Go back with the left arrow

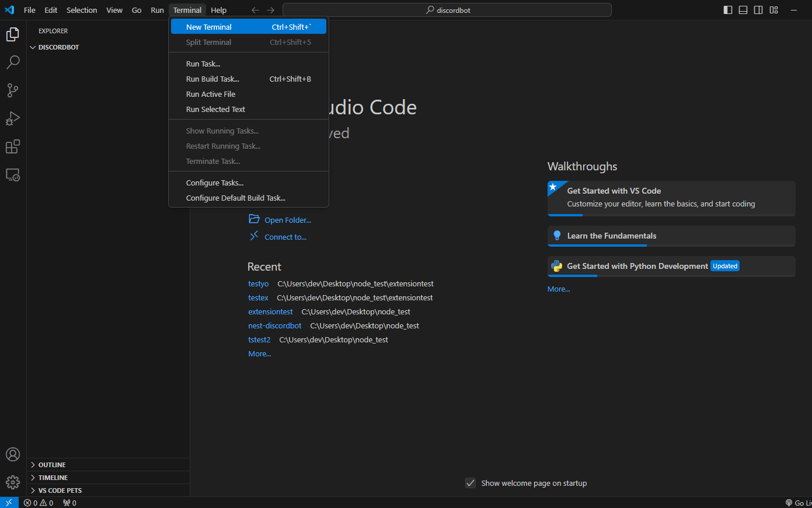click(x=255, y=10)
